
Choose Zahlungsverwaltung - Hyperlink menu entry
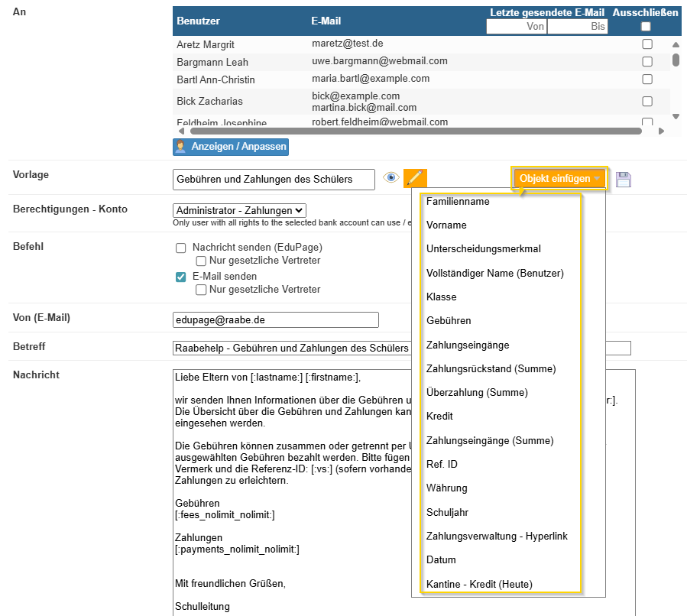click(497, 537)
